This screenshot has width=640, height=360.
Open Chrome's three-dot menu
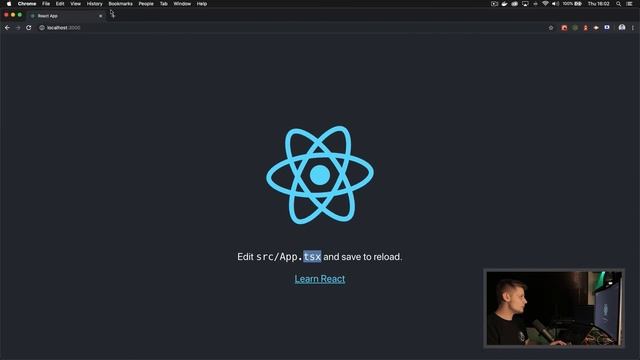click(633, 28)
